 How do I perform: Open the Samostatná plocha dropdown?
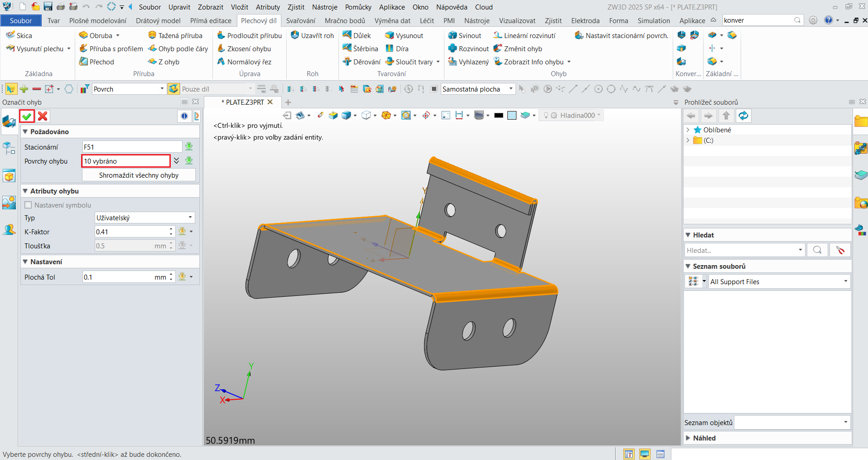(478, 89)
